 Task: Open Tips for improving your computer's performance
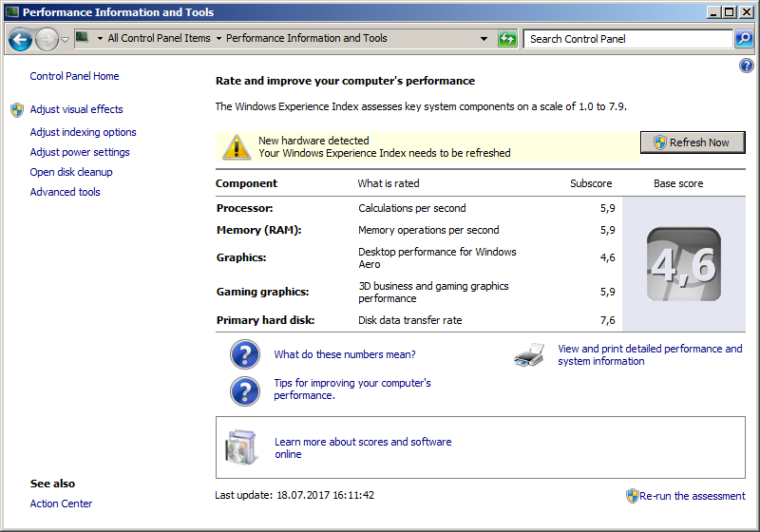(x=352, y=389)
